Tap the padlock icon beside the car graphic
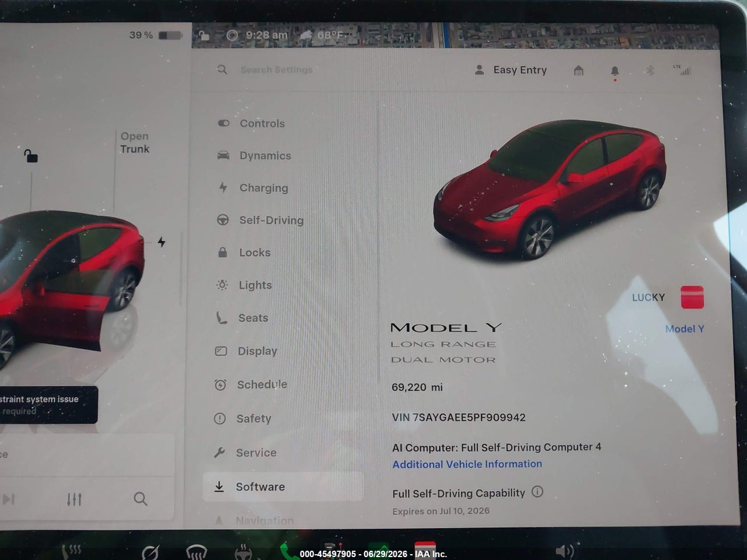The width and height of the screenshot is (747, 560). point(30,156)
